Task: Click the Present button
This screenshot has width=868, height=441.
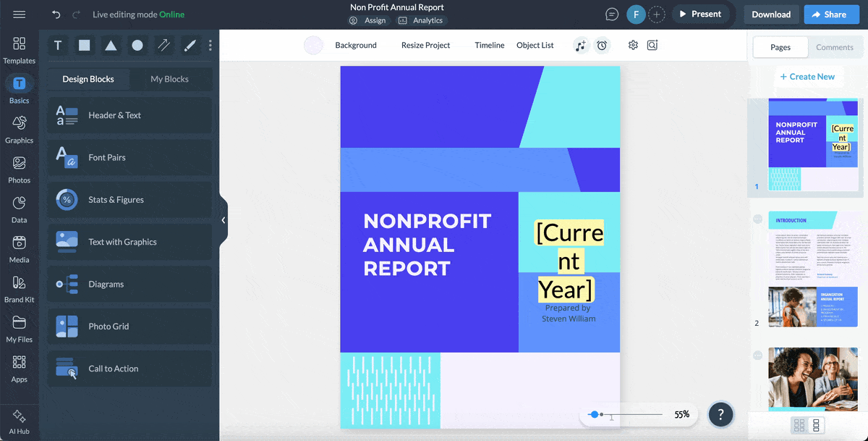Action: pos(700,14)
